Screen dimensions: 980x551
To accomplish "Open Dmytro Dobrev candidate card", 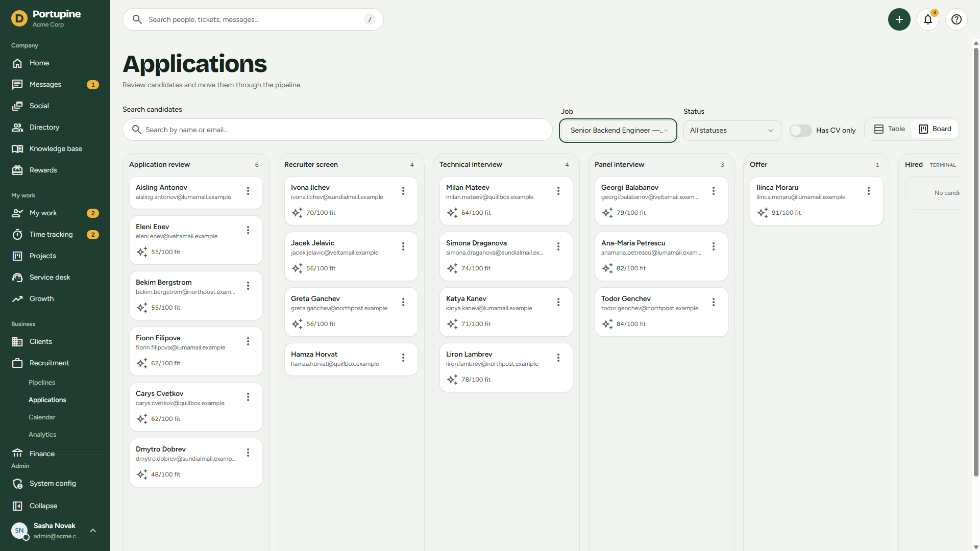I will [x=195, y=462].
